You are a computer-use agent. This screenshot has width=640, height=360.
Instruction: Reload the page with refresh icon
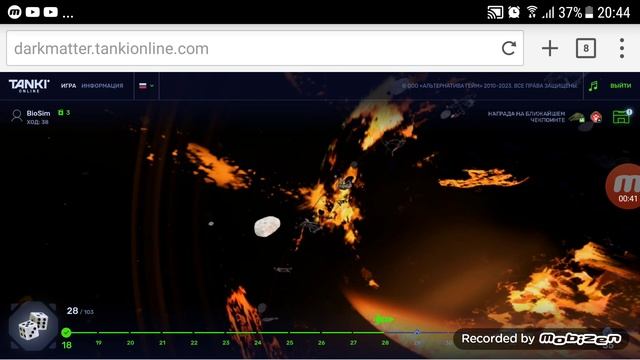point(509,48)
